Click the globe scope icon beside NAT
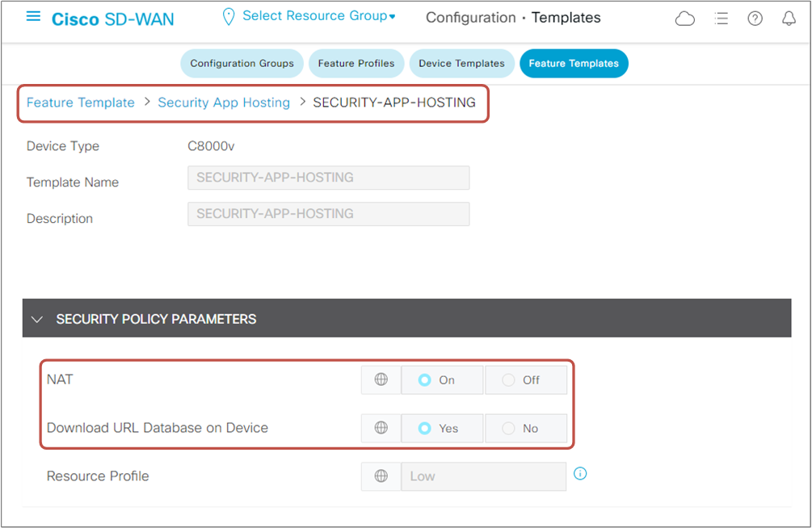 click(x=381, y=379)
